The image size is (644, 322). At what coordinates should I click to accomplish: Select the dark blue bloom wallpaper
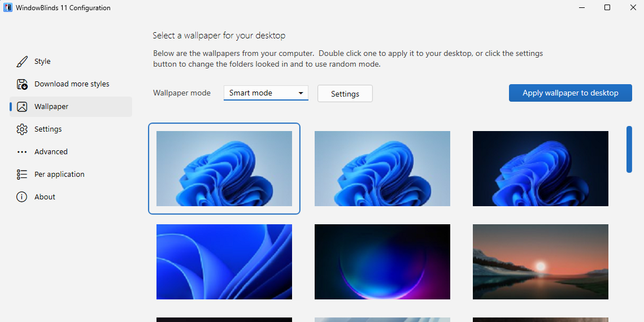[x=541, y=169]
